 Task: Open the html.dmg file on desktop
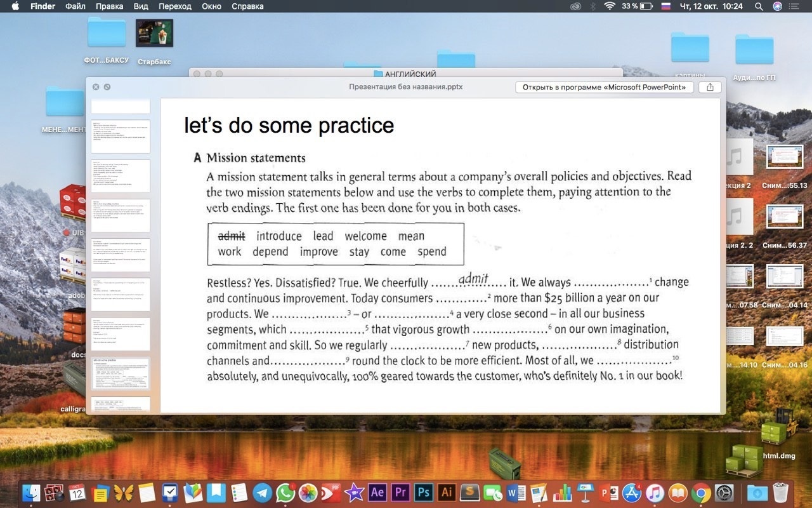coord(778,438)
